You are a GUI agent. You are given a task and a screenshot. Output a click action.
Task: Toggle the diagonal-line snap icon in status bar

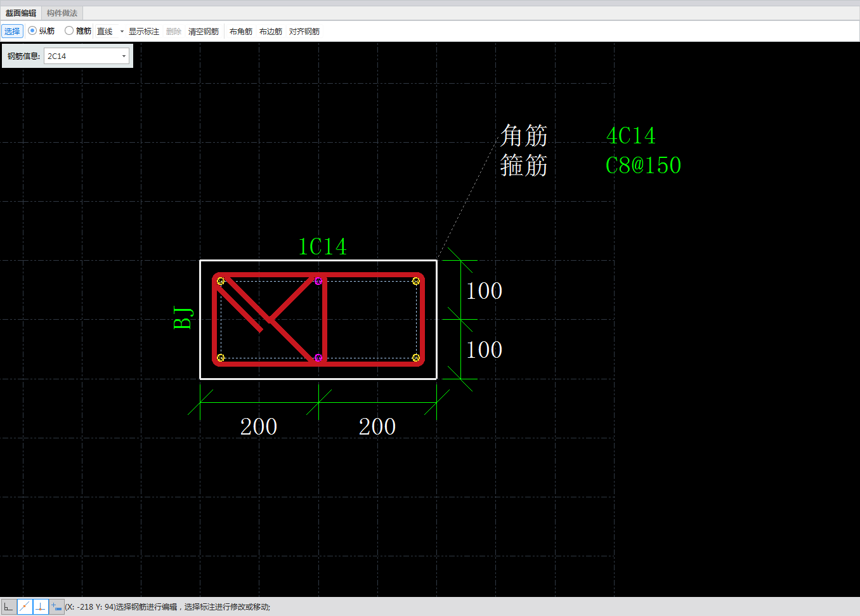pos(24,607)
